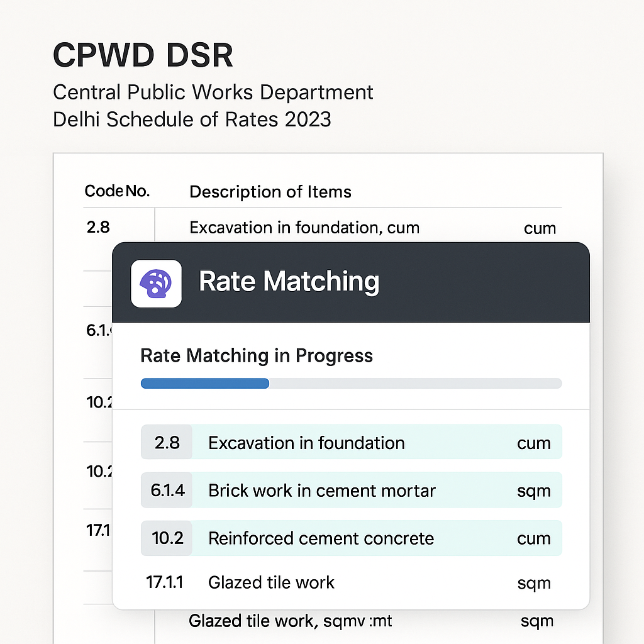Click the purple Rate Matching app icon
The image size is (644, 644).
pyautogui.click(x=156, y=284)
